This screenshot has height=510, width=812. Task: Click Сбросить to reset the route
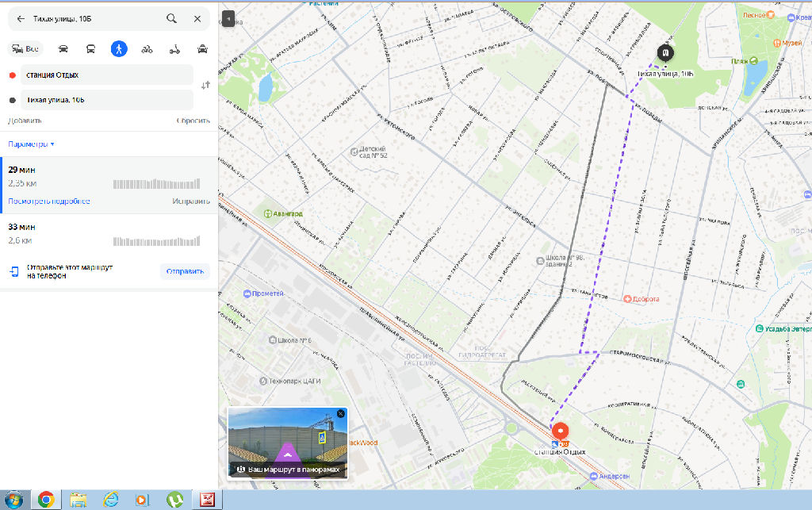coord(193,121)
